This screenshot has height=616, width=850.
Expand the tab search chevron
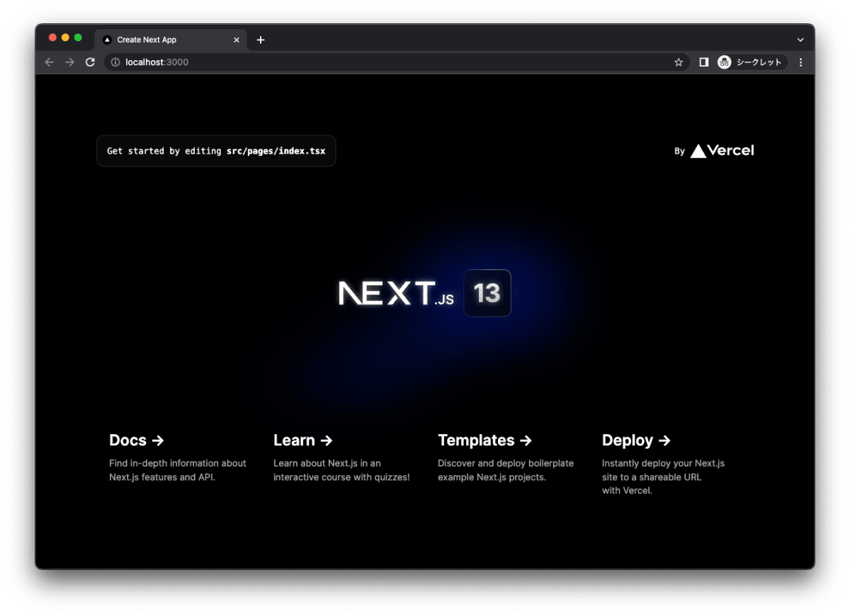tap(800, 40)
